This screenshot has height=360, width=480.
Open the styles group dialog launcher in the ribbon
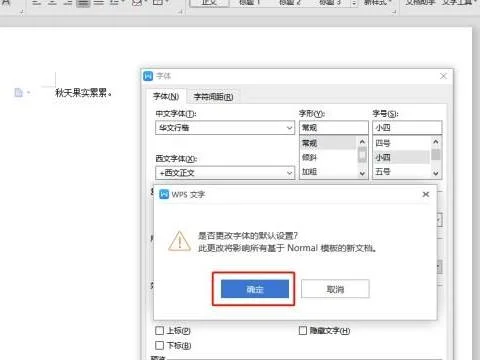point(394,12)
